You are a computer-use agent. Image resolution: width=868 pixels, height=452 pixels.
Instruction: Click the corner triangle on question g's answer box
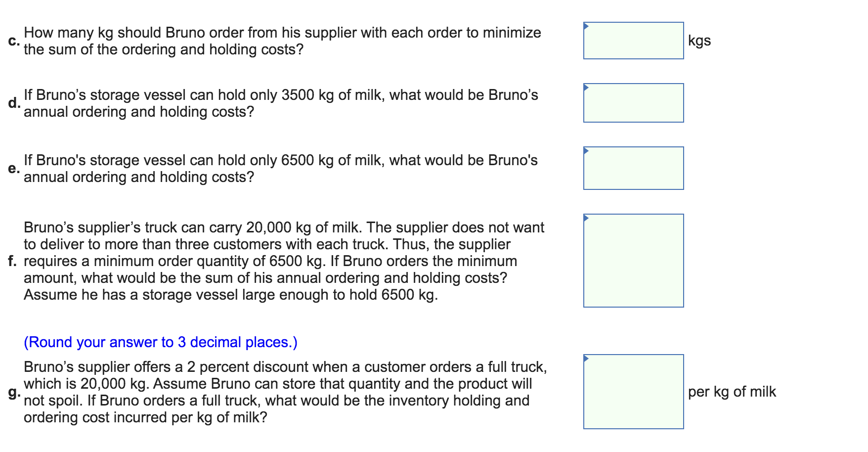pos(587,360)
